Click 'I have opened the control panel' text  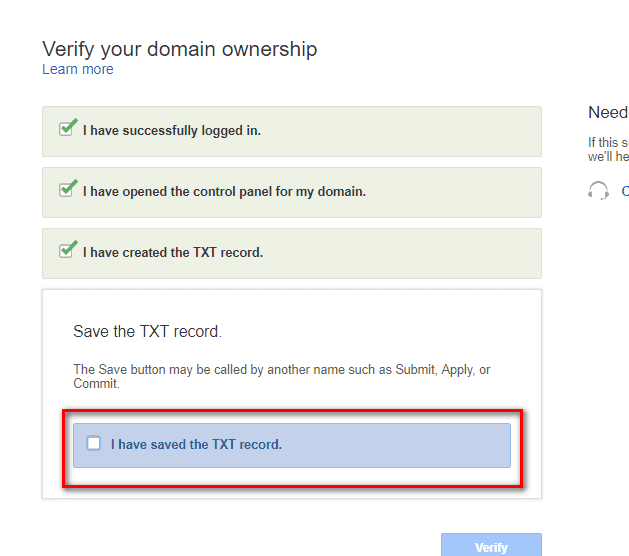click(224, 191)
